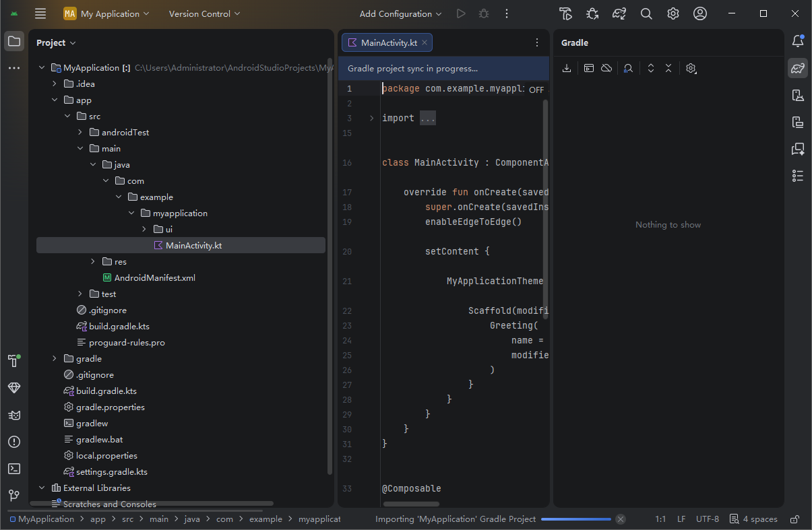Close the MainActivity.kt tab
This screenshot has height=530, width=812.
(x=425, y=42)
